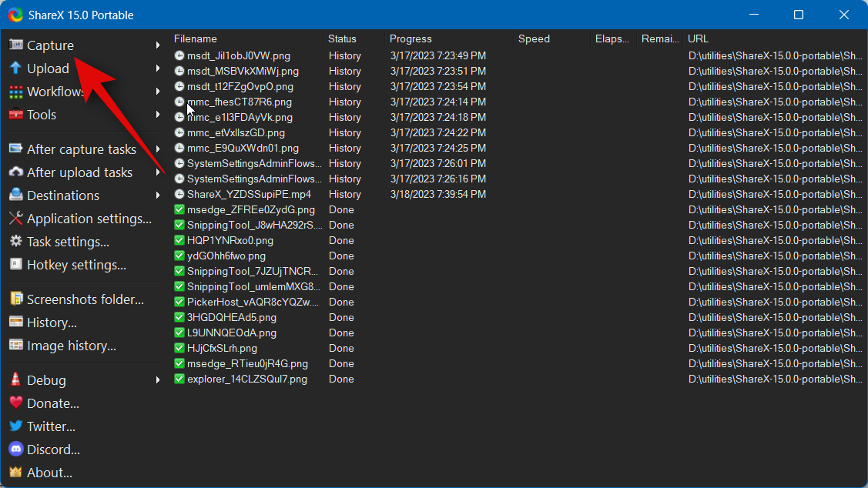Click the Screenshots folder icon
868x488 pixels.
[15, 299]
